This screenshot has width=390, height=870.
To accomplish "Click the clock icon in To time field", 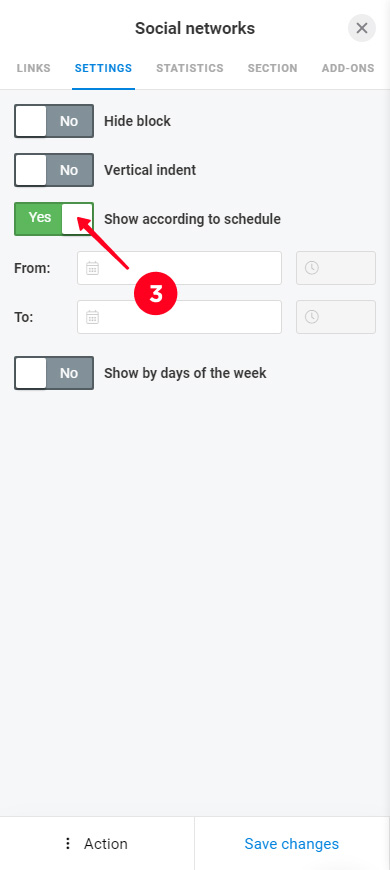I will (x=312, y=317).
